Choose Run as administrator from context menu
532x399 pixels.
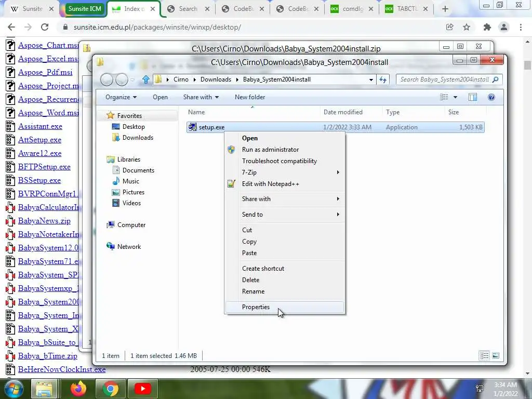(x=270, y=149)
